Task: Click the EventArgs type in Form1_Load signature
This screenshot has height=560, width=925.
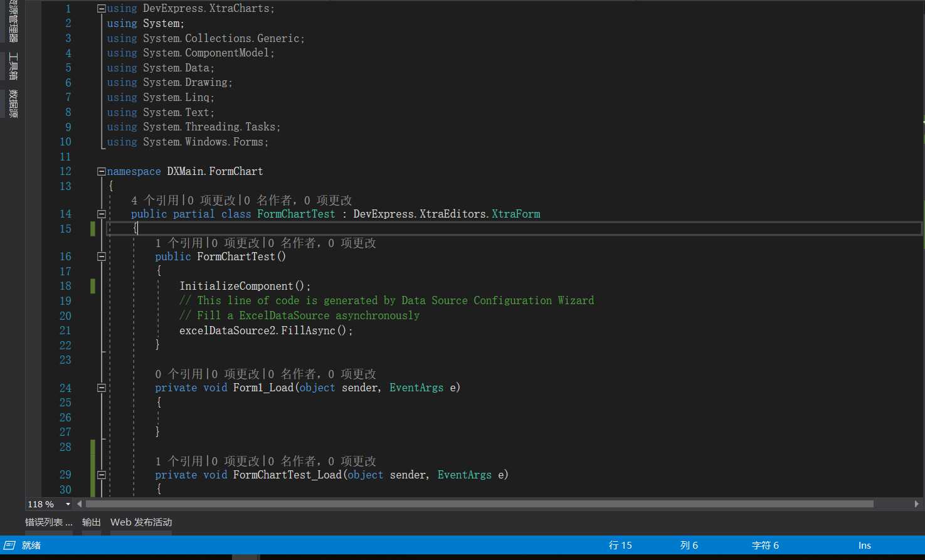Action: 416,388
